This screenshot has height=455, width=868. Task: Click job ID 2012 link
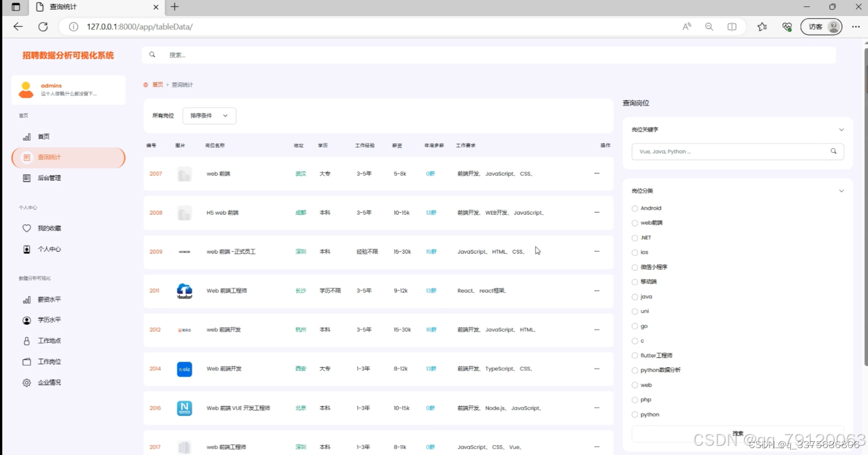tap(155, 330)
